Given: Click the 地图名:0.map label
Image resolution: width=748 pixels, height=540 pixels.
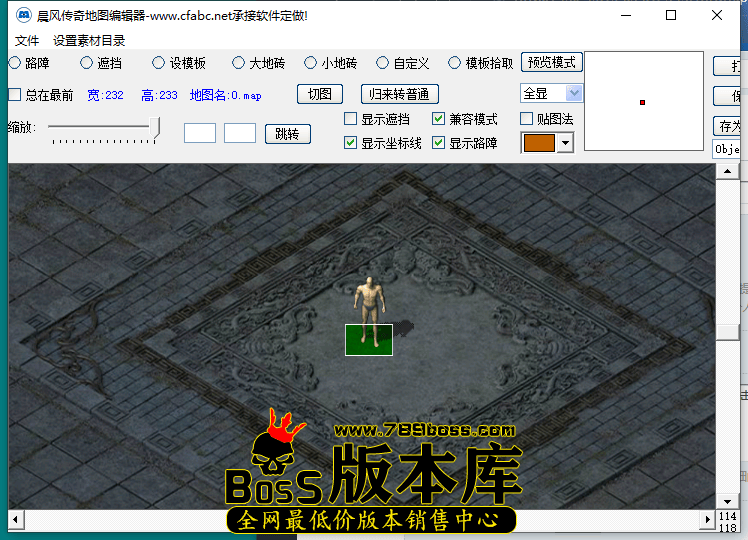Looking at the screenshot, I should pos(226,95).
